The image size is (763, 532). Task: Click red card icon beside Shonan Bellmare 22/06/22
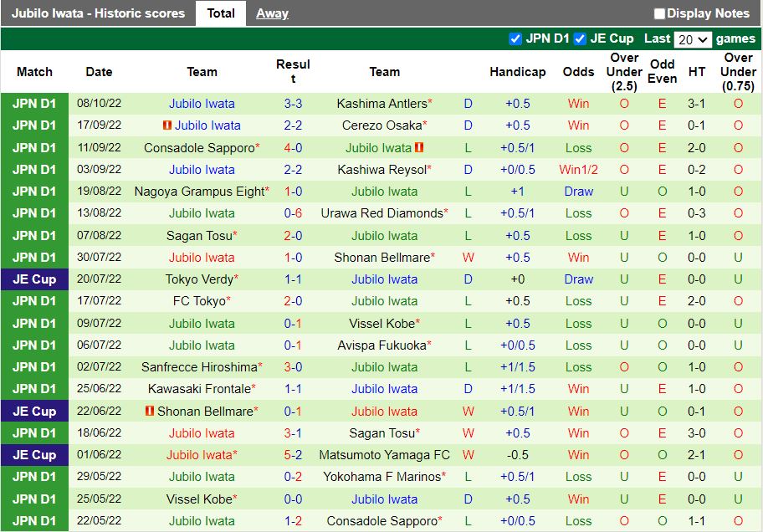[x=150, y=411]
